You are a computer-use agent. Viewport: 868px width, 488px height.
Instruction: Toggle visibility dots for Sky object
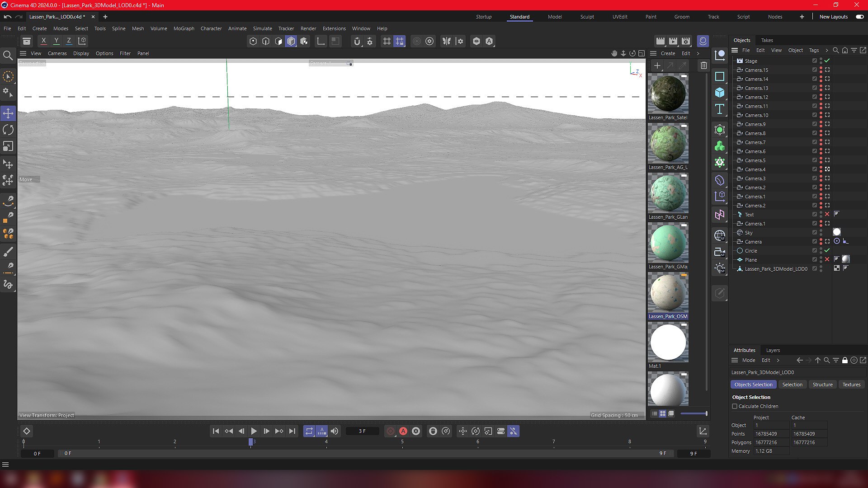(x=821, y=233)
